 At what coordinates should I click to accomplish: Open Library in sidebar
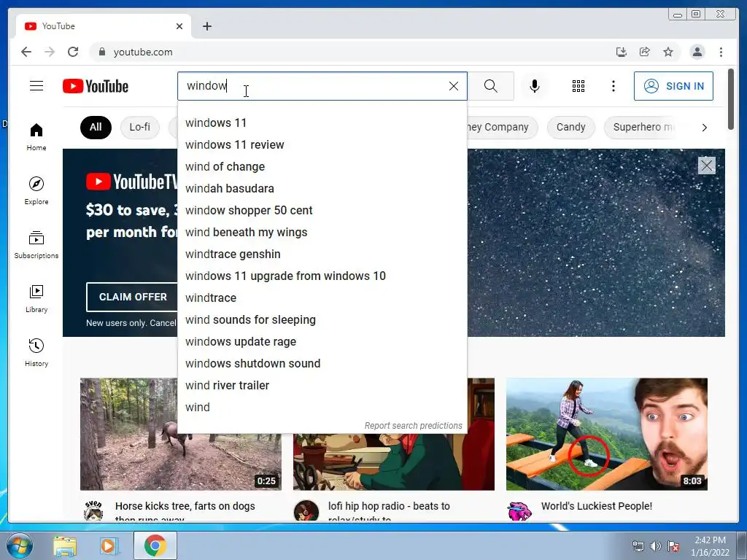tap(36, 298)
